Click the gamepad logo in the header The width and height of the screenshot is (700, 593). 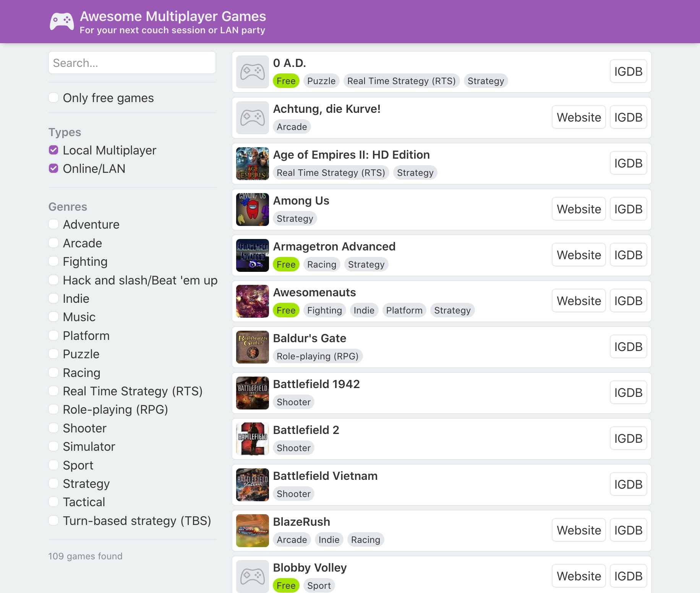click(62, 21)
